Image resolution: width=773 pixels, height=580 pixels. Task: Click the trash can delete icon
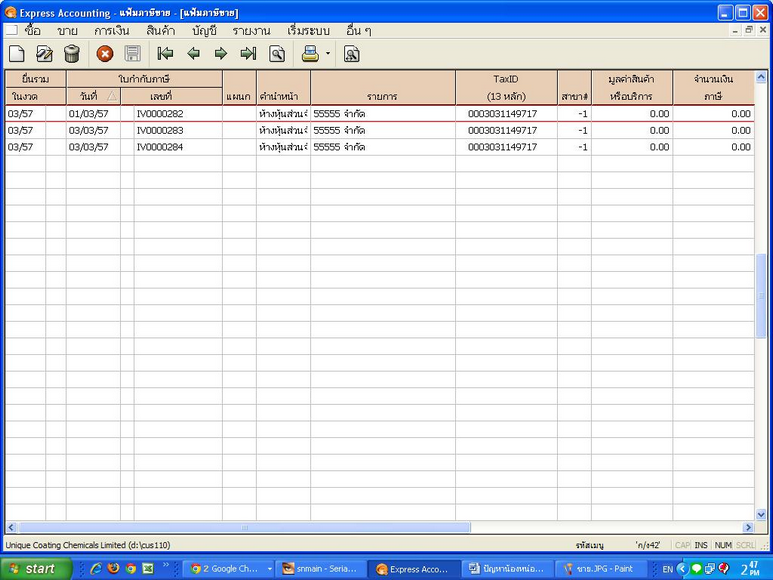pyautogui.click(x=71, y=54)
